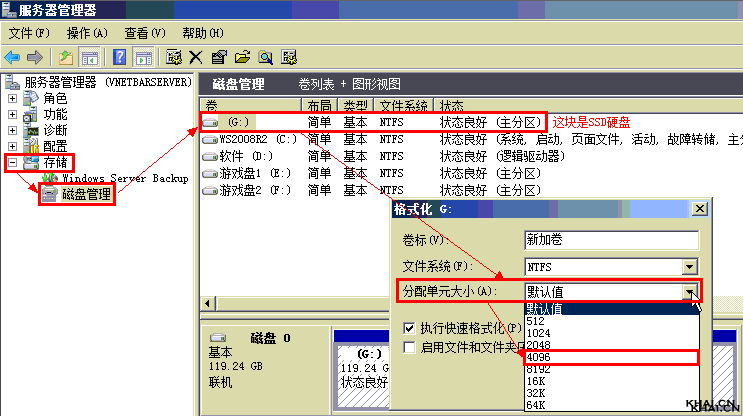Disable the 执行快速格式化 checkbox

410,328
